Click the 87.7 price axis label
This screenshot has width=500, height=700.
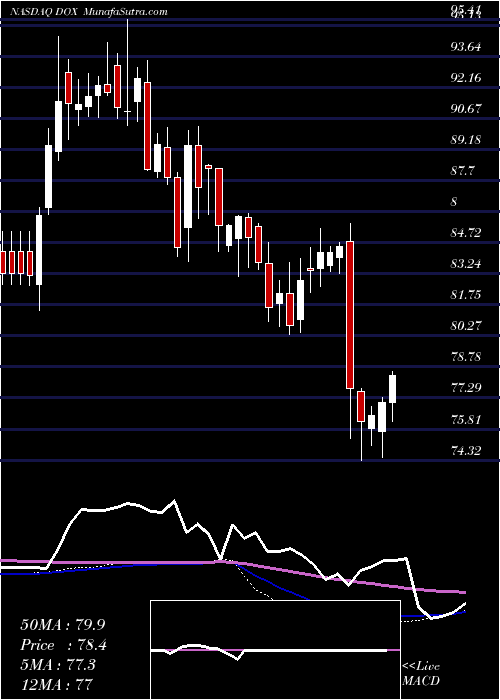(463, 171)
